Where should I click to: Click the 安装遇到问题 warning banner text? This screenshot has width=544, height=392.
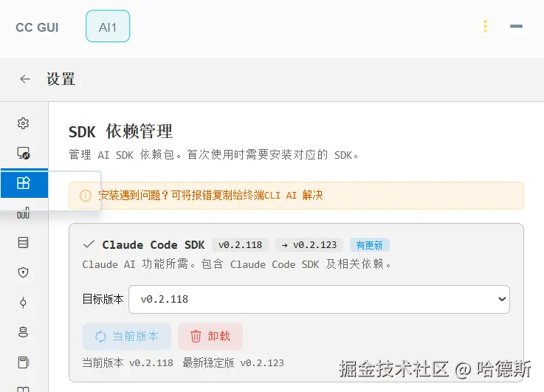click(x=210, y=196)
